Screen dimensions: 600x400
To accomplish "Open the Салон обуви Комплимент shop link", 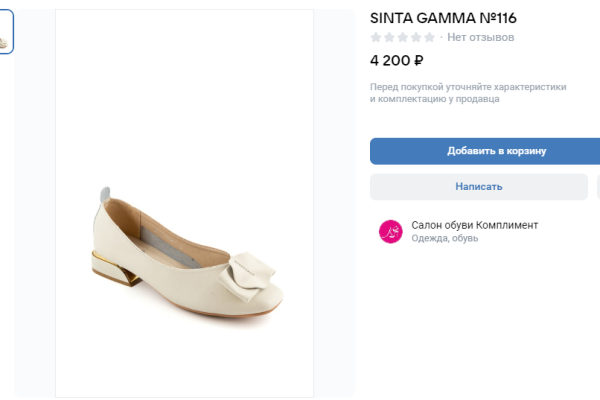I will coord(474,225).
